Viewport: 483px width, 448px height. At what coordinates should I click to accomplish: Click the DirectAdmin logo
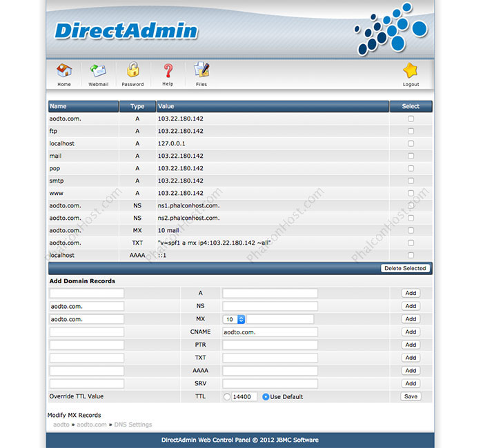pos(126,31)
